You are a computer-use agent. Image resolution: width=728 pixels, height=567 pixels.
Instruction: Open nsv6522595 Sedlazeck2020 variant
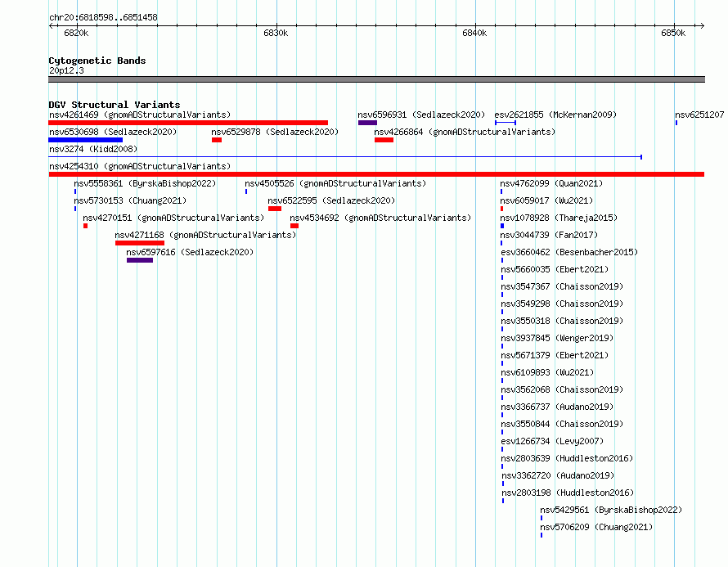pyautogui.click(x=331, y=200)
